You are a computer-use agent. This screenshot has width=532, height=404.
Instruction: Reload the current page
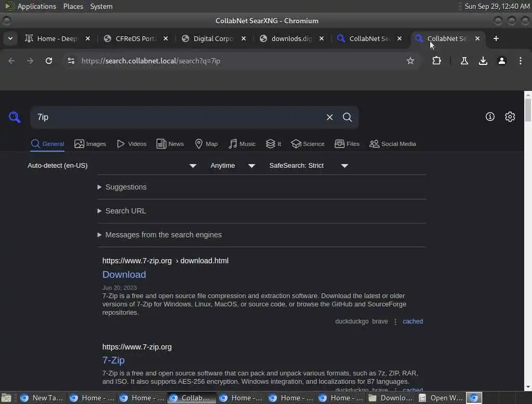tap(49, 61)
